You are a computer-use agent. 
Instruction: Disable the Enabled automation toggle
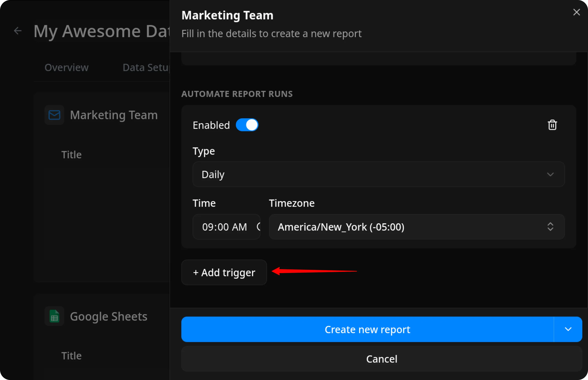coord(247,125)
